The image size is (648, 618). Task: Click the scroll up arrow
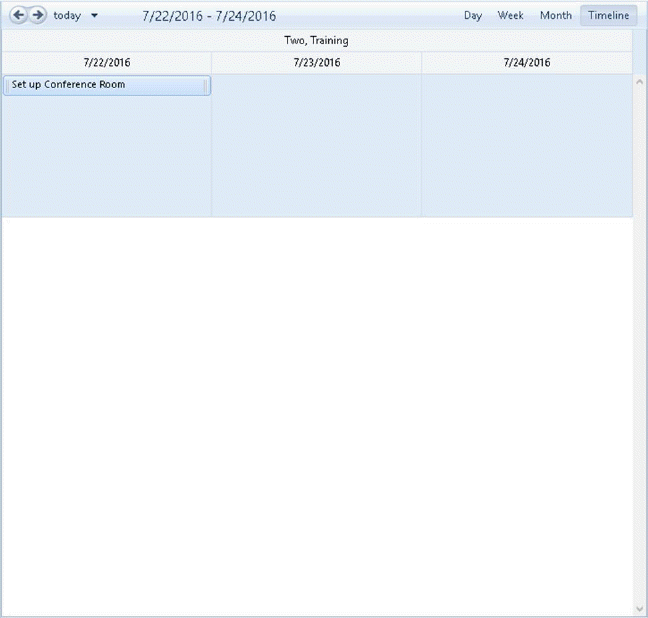click(x=640, y=82)
